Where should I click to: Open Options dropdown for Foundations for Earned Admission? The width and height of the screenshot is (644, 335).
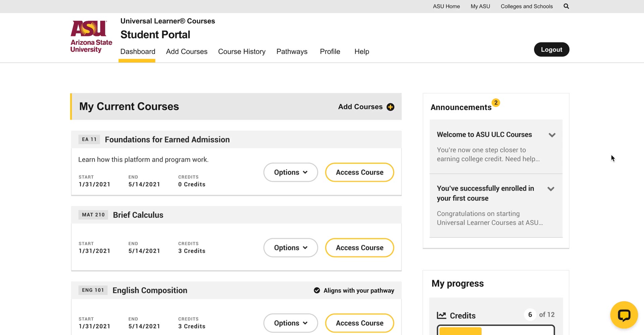click(290, 172)
